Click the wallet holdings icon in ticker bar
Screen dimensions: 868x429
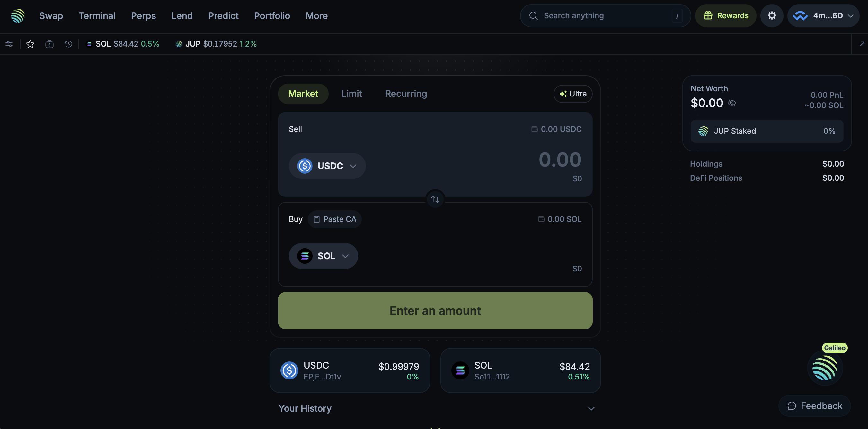(49, 44)
